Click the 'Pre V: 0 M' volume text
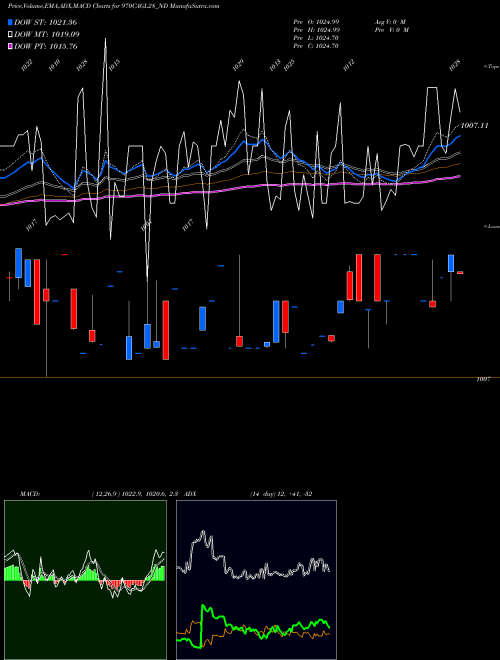 [391, 29]
